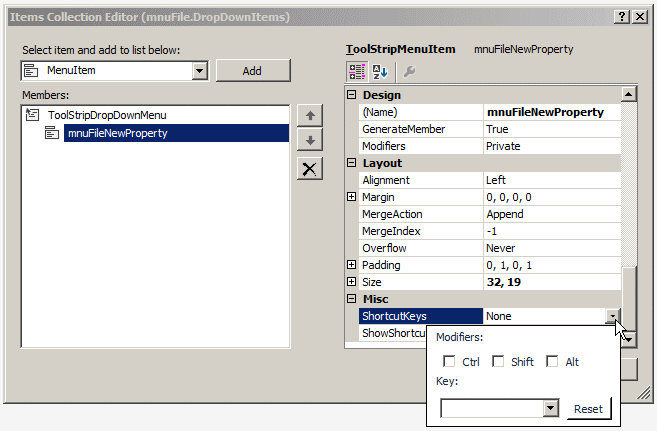Select the MergeAction property row
Screen dimensions: 657x431
tap(489, 214)
